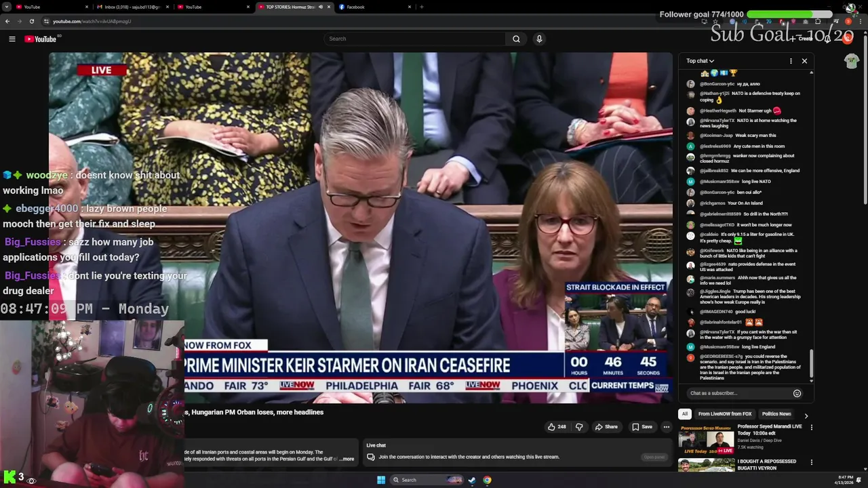Viewport: 868px width, 488px height.
Task: Open Chrome from taskbar
Action: pos(487,480)
